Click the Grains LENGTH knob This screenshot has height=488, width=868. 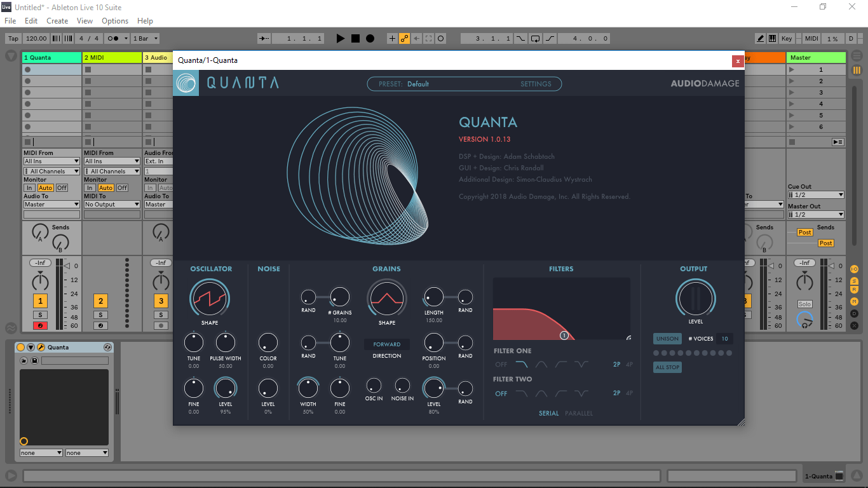pos(434,297)
